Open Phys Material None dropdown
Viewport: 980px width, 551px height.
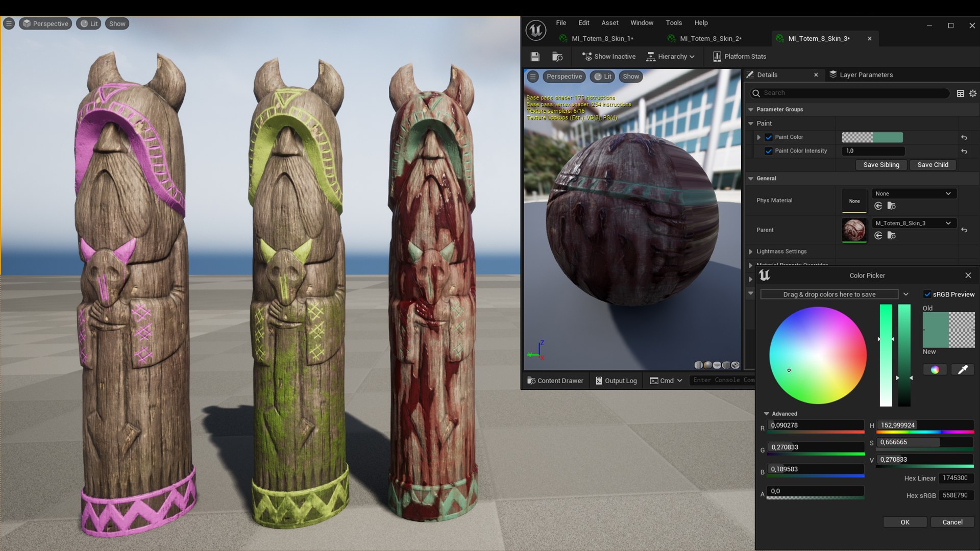[914, 193]
